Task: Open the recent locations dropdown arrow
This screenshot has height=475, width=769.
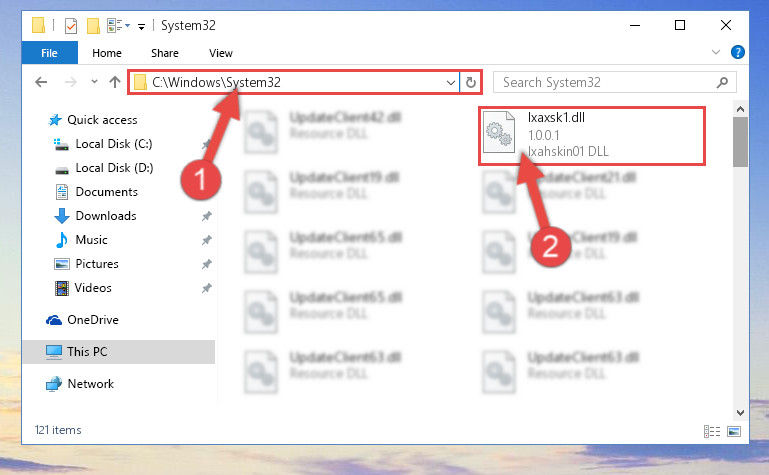Action: point(94,82)
